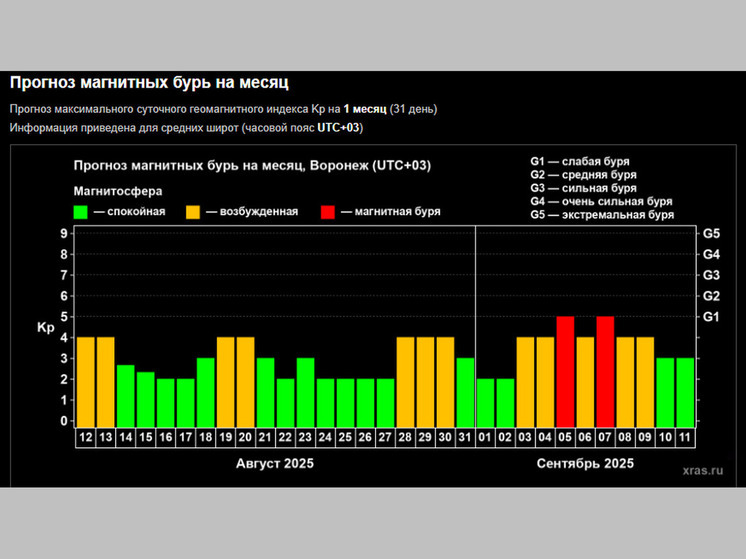Click the yellow 'возбужденная' legend swatch

point(194,212)
